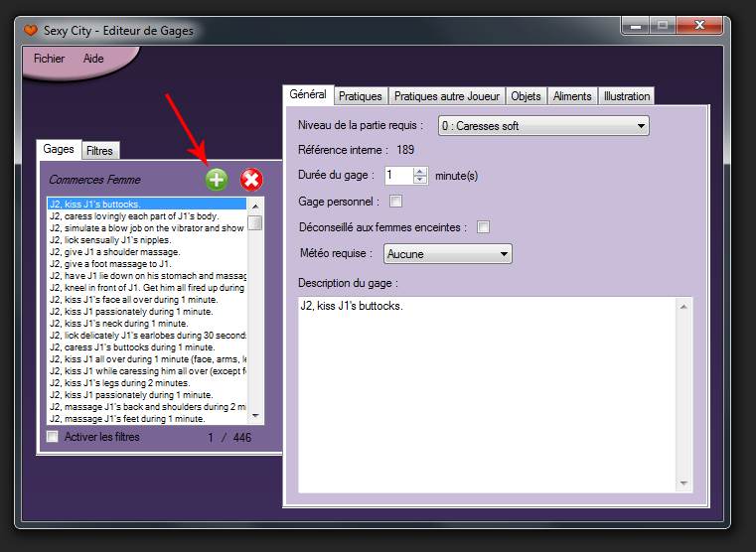Open the Aliments tab

tap(572, 96)
